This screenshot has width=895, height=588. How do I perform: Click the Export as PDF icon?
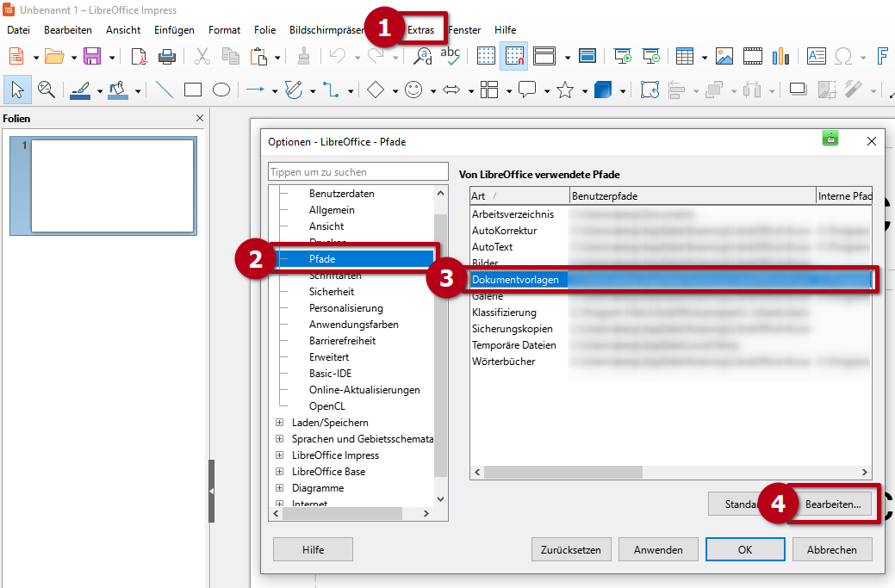click(140, 57)
